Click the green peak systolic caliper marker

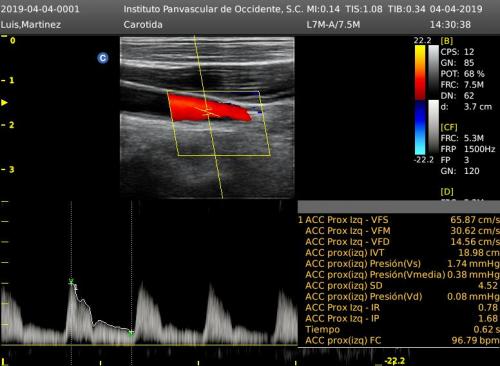[x=71, y=282]
